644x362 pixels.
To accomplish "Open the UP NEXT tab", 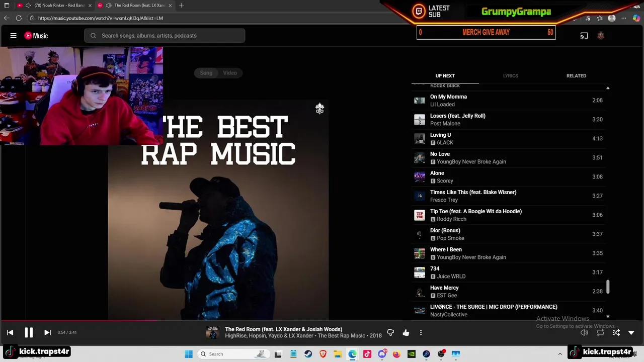I will click(445, 76).
